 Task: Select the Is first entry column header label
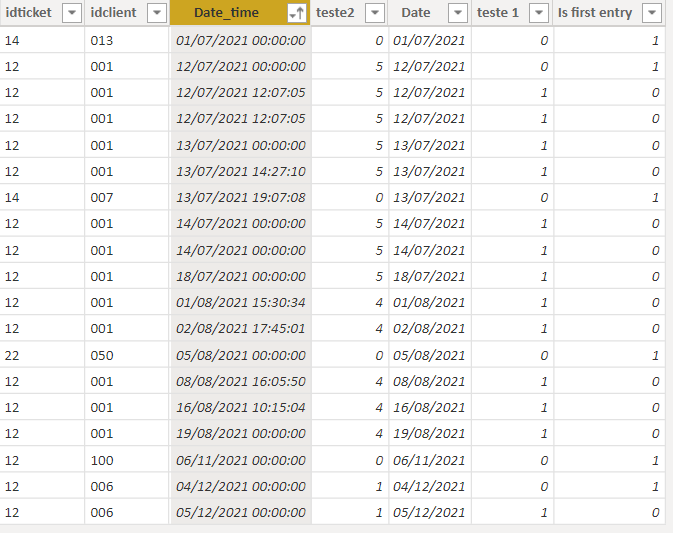point(595,13)
